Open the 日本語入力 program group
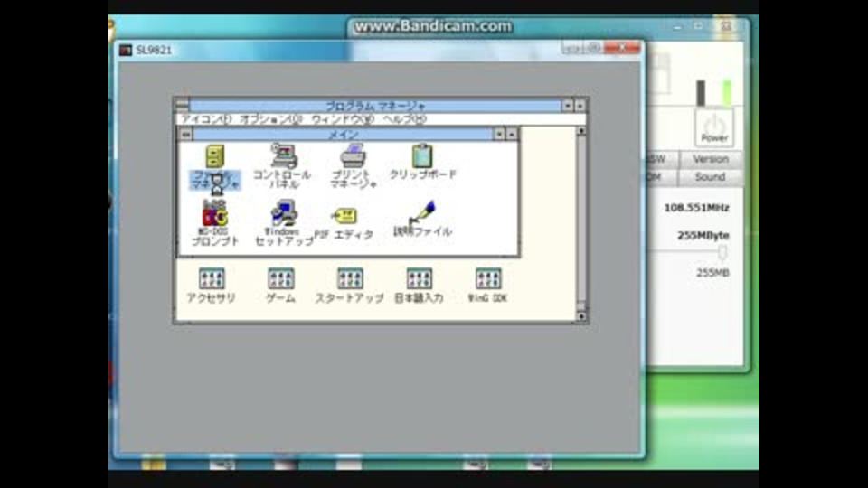 [x=419, y=286]
